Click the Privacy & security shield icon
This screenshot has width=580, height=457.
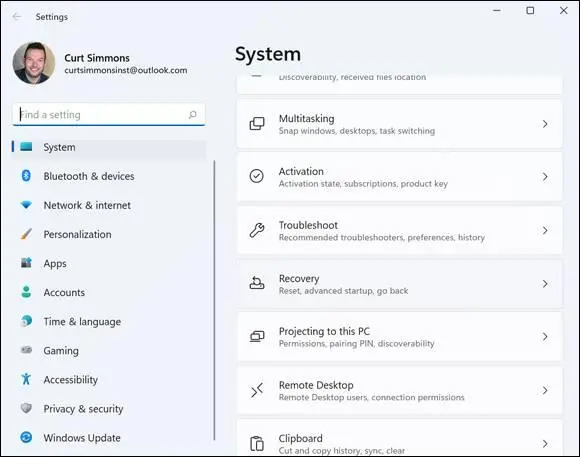coord(26,408)
